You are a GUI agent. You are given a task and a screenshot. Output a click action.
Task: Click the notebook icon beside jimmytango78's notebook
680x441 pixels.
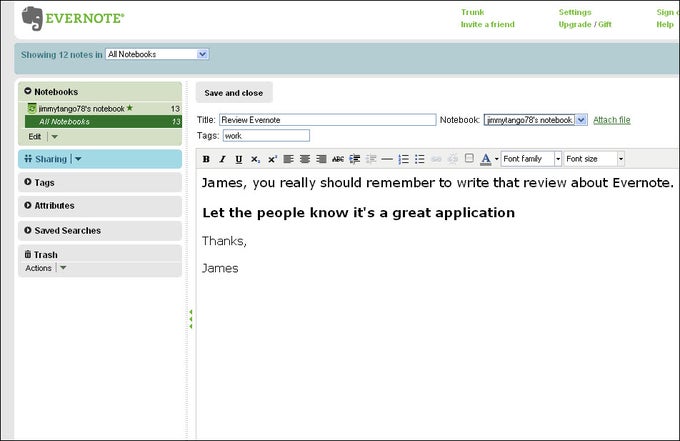[x=32, y=108]
